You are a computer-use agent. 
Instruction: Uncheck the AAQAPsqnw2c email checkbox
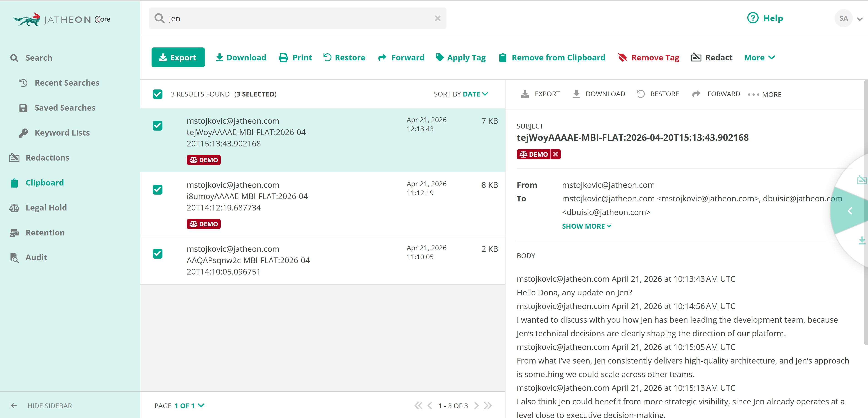click(157, 253)
